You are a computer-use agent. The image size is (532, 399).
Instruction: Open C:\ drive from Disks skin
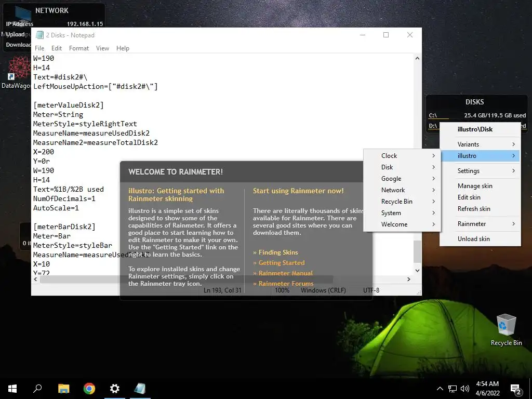click(433, 115)
